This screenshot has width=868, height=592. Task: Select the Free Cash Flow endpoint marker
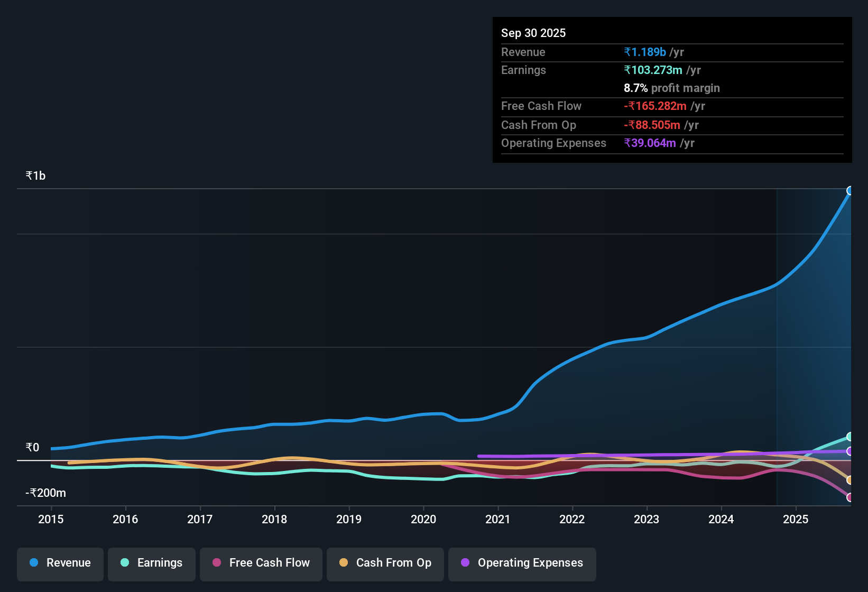pos(850,497)
